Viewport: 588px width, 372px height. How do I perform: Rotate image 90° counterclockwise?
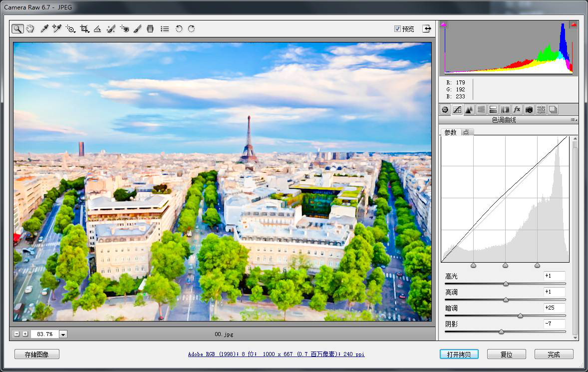[179, 29]
